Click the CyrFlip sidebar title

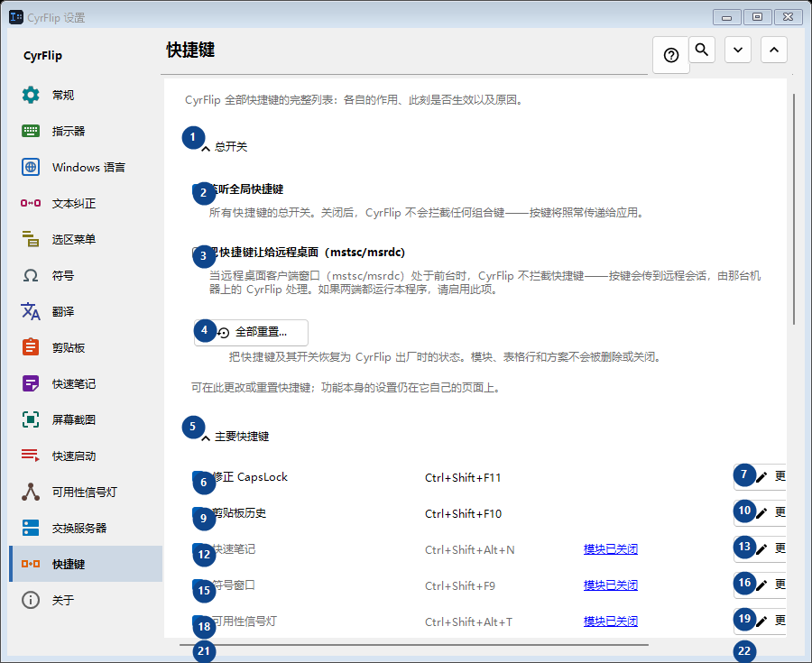point(42,55)
